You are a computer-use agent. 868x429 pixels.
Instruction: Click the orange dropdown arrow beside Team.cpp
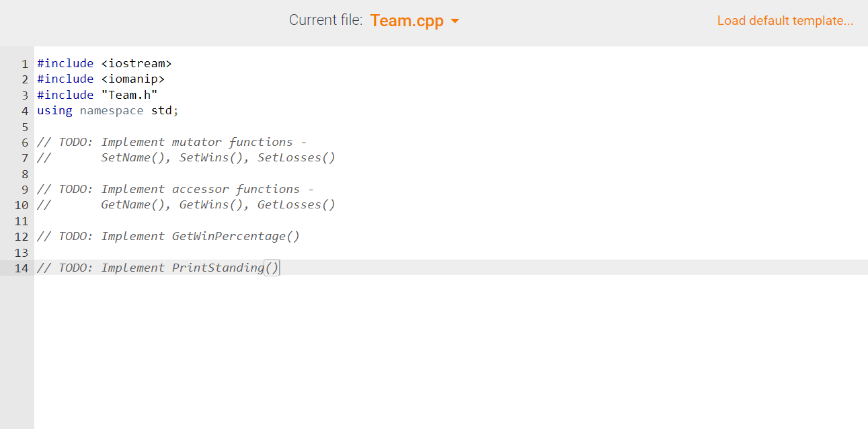click(x=455, y=21)
